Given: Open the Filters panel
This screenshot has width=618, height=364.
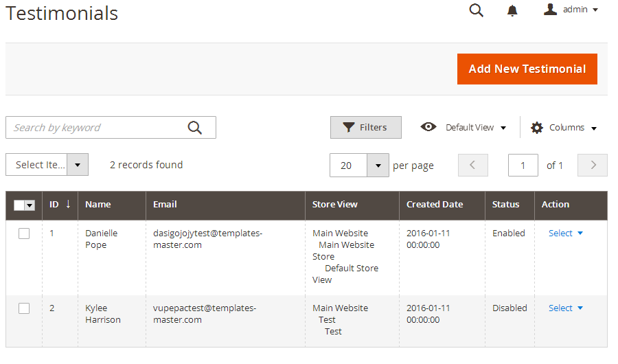Looking at the screenshot, I should 366,127.
